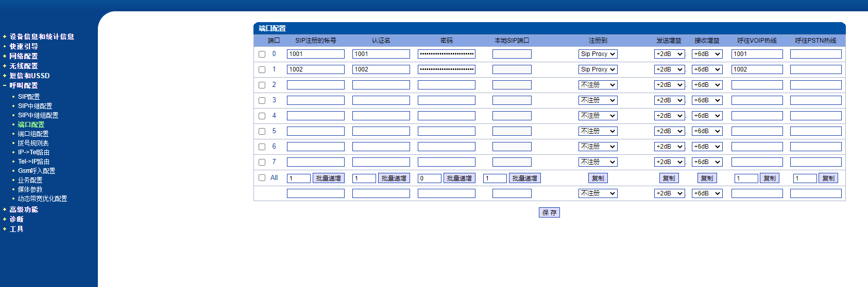Open the Sip Proxy dropdown for port 0
Viewport: 868px width, 287px height.
pos(598,54)
